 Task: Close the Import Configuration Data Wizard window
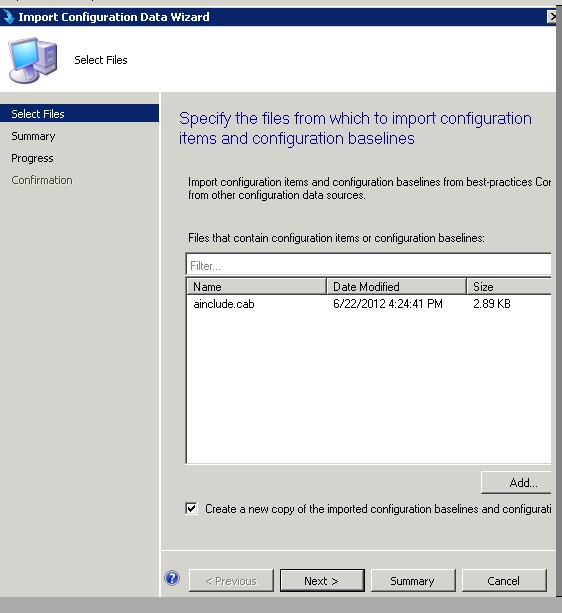551,17
